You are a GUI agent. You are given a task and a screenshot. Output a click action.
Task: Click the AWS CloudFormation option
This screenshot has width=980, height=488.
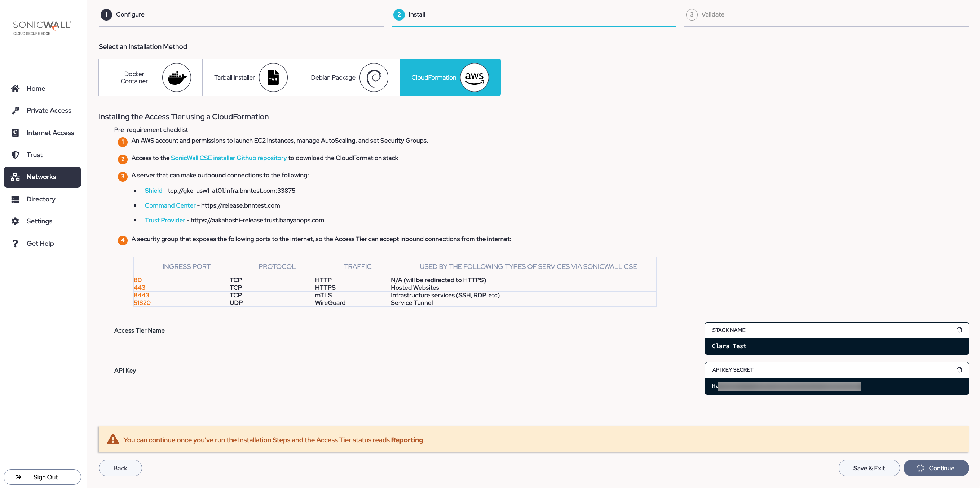450,77
